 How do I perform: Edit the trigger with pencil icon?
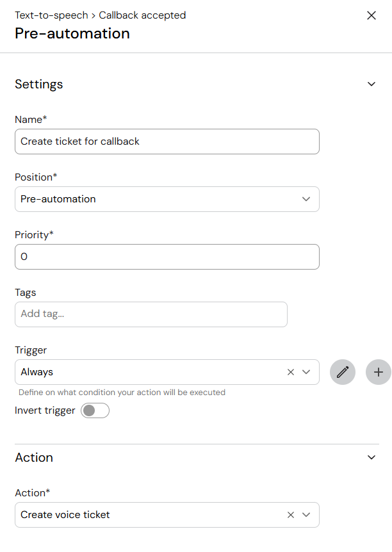click(342, 372)
